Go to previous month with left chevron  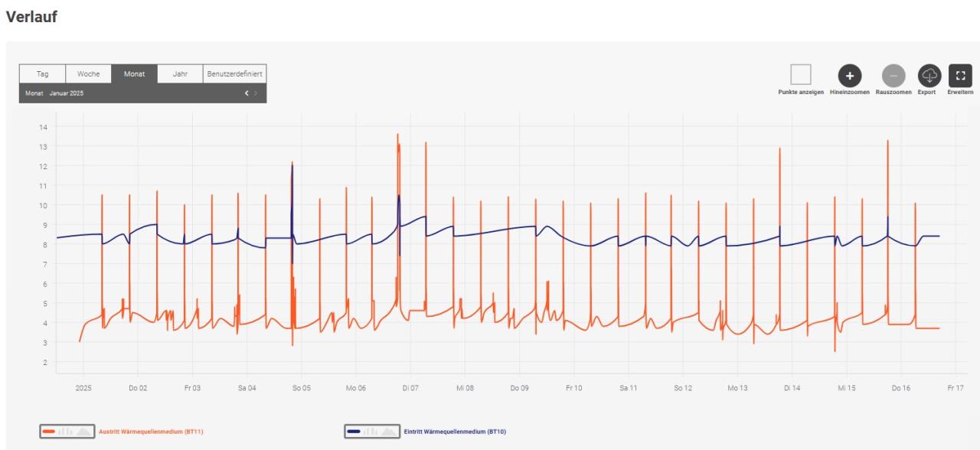[247, 93]
